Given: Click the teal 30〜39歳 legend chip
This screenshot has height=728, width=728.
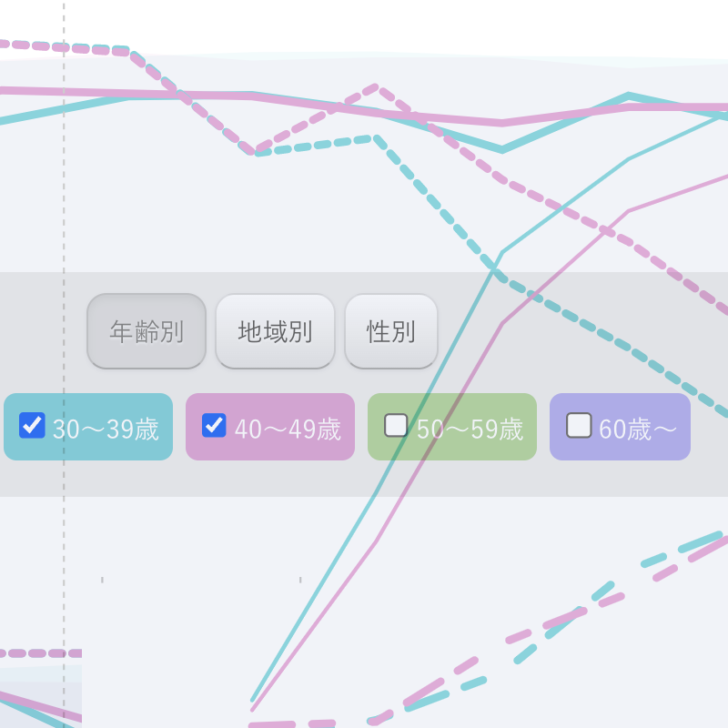Looking at the screenshot, I should [x=87, y=427].
